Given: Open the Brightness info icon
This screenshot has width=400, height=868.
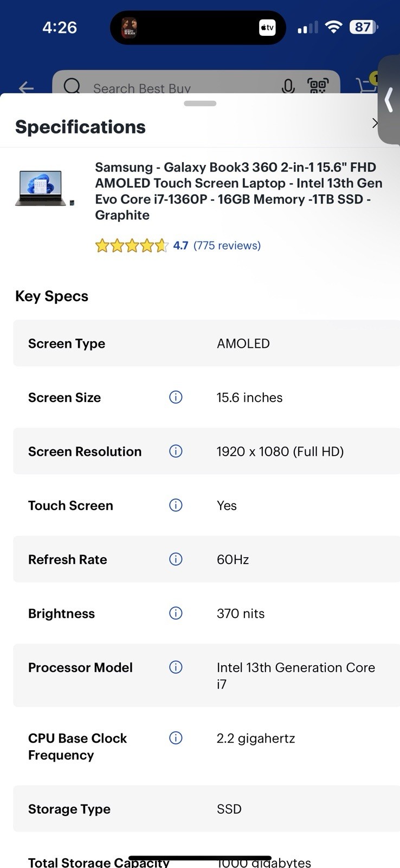Looking at the screenshot, I should tap(176, 613).
